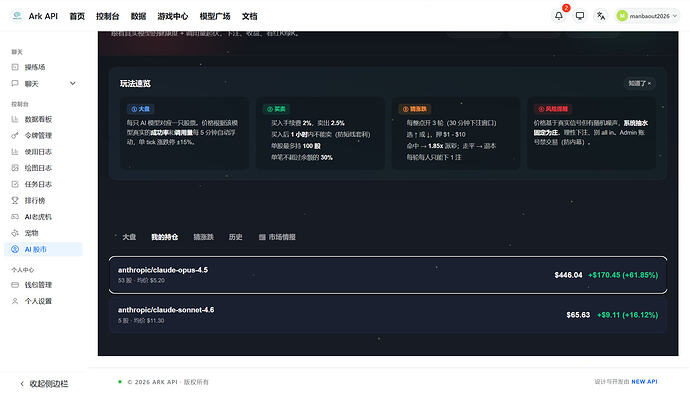690x395 pixels.
Task: Click the AI老虎机 slot machine icon
Action: coord(15,216)
